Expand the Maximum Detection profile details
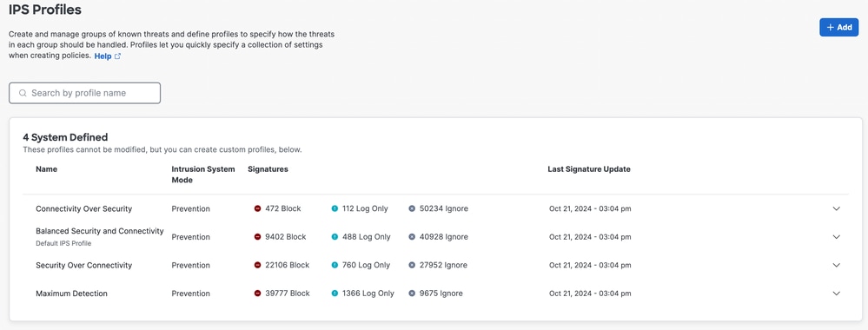The image size is (868, 330). tap(837, 294)
